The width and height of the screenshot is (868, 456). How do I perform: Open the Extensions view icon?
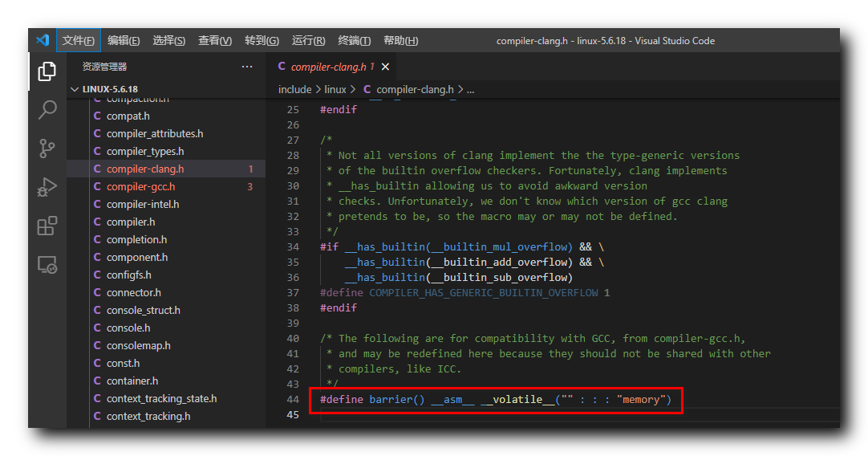[47, 226]
